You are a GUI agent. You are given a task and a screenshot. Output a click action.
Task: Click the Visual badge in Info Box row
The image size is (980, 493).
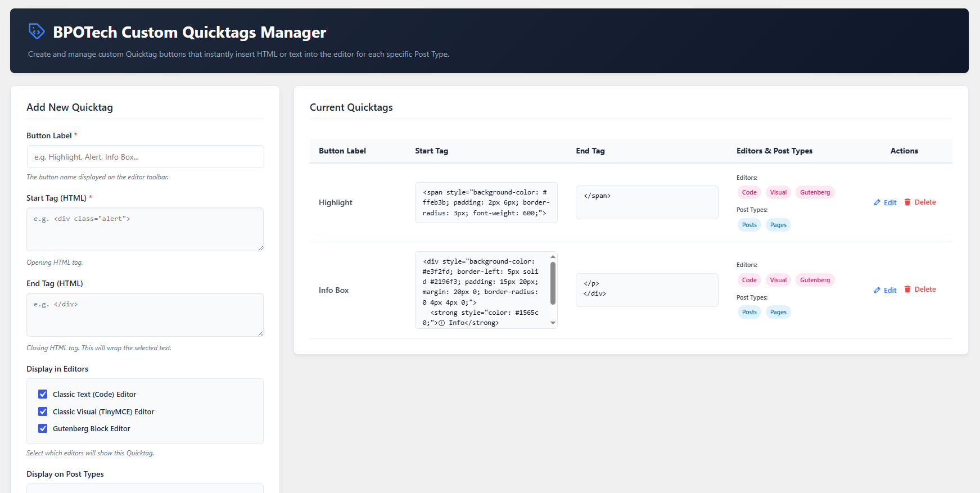(778, 280)
